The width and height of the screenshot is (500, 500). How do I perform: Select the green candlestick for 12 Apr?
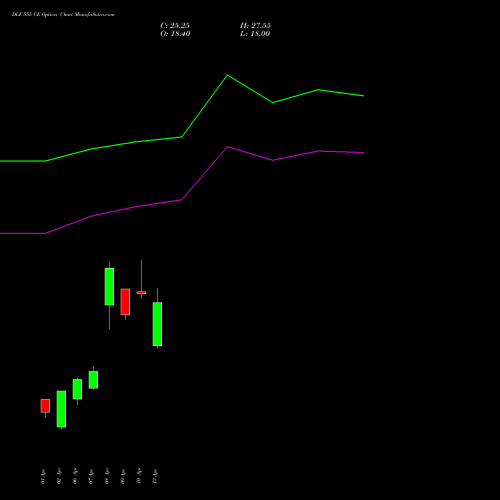(x=157, y=324)
